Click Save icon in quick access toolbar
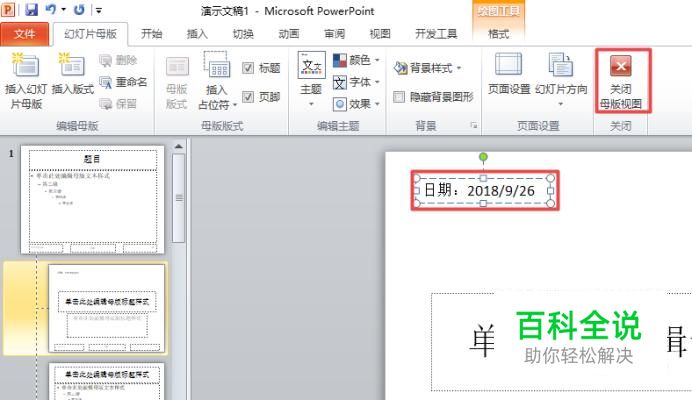The width and height of the screenshot is (692, 400). point(31,10)
